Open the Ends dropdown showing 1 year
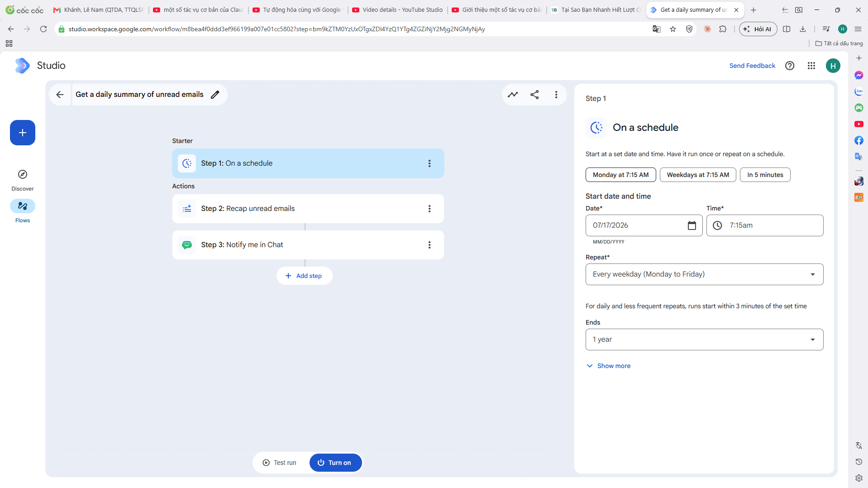868x488 pixels. tap(704, 340)
